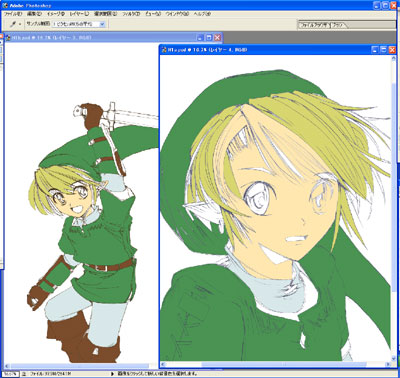Open the フィルタ (Filter) menu
The image size is (400, 378).
pos(131,14)
